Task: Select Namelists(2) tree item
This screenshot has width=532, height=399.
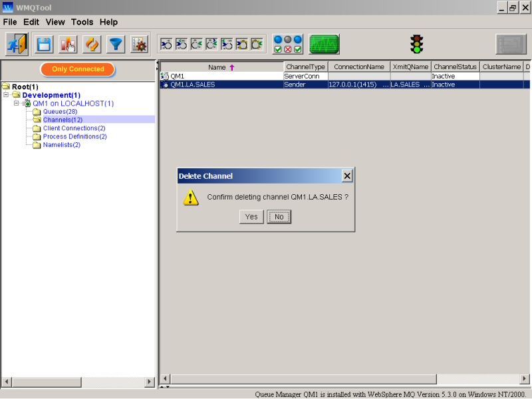Action: point(61,145)
